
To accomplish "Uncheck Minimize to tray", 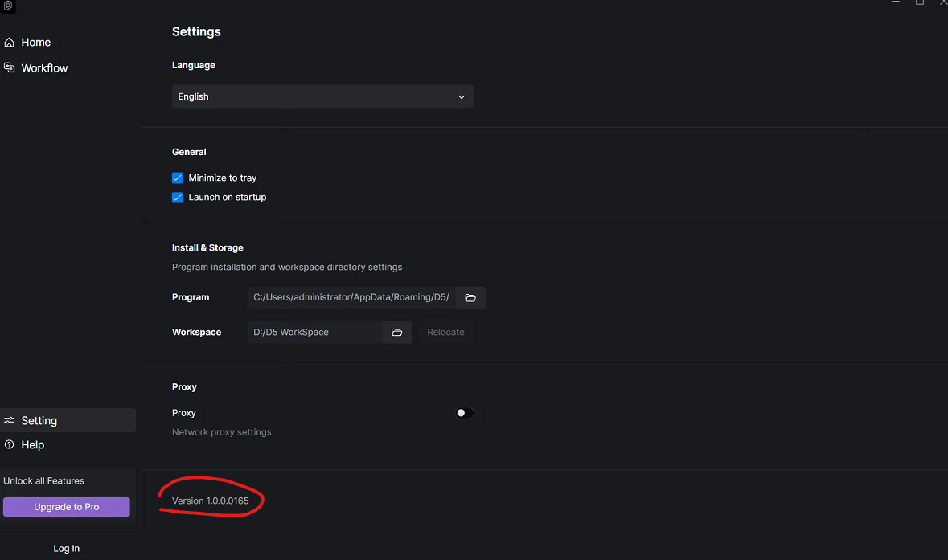I will pos(177,178).
